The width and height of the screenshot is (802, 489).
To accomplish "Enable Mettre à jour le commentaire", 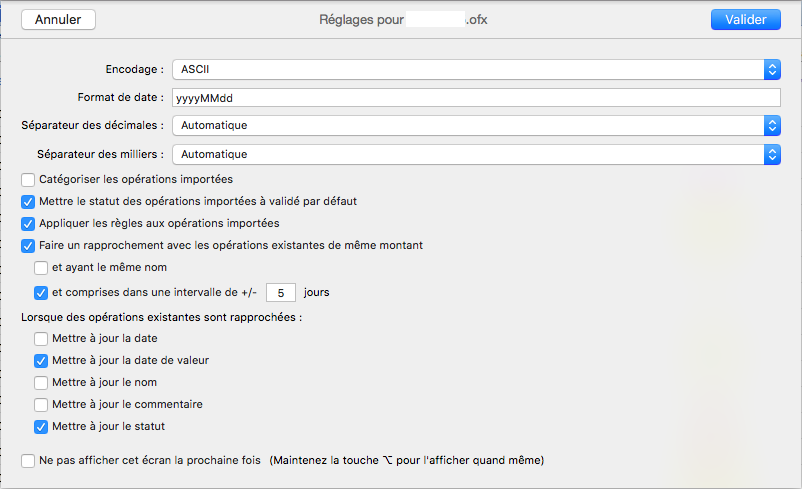I will [x=41, y=404].
